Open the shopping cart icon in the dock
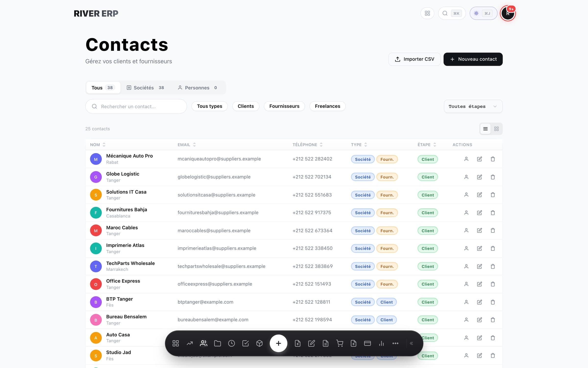The image size is (588, 368). (x=340, y=343)
